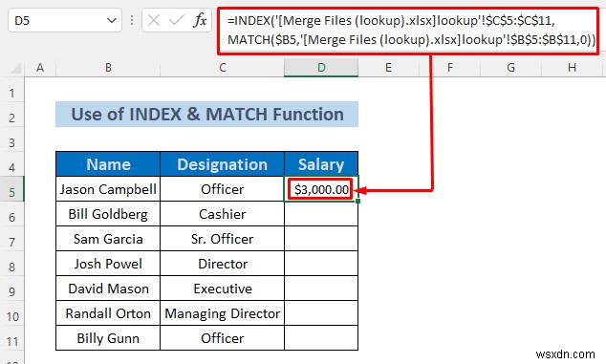The height and width of the screenshot is (364, 606).
Task: Expand the Name Box dropdown arrow
Action: [112, 20]
